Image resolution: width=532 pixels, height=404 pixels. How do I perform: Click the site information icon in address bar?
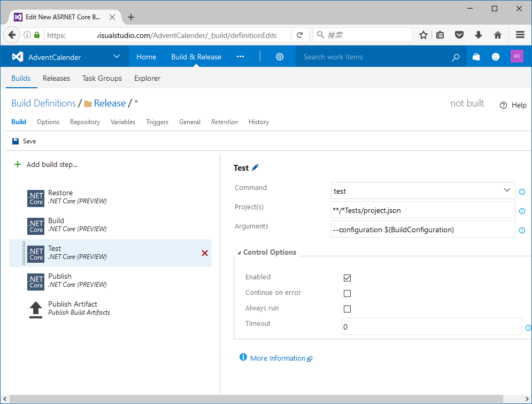pos(27,35)
